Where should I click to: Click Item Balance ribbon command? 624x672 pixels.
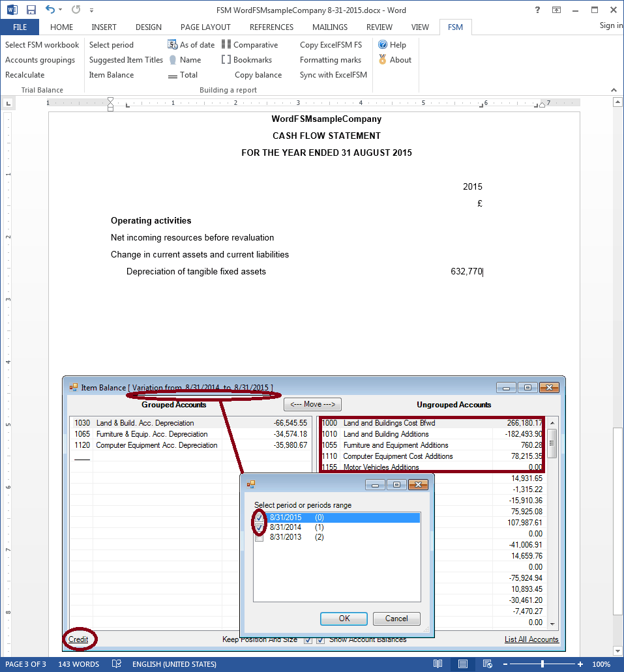pos(111,74)
